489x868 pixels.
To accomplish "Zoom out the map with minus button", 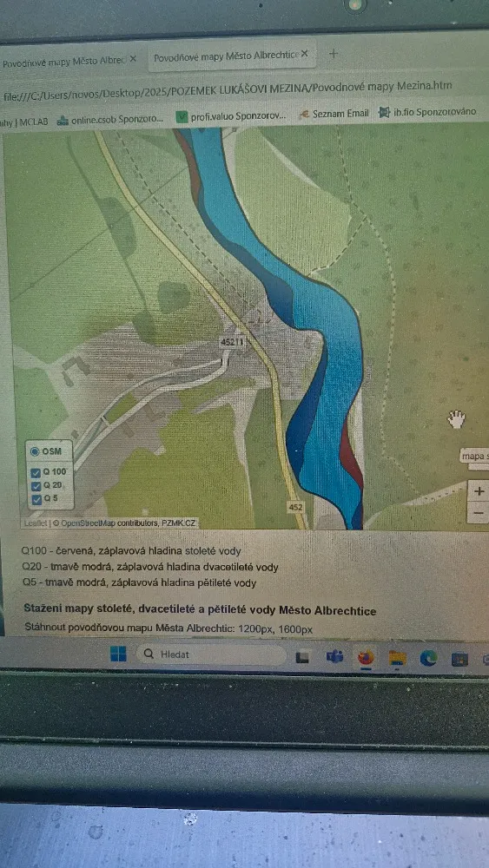I will pos(479,514).
